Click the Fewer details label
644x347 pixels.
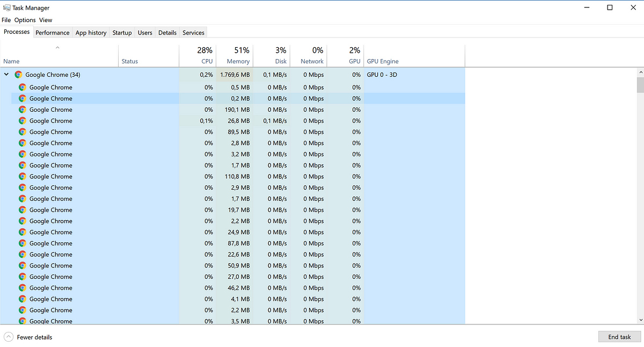click(35, 337)
